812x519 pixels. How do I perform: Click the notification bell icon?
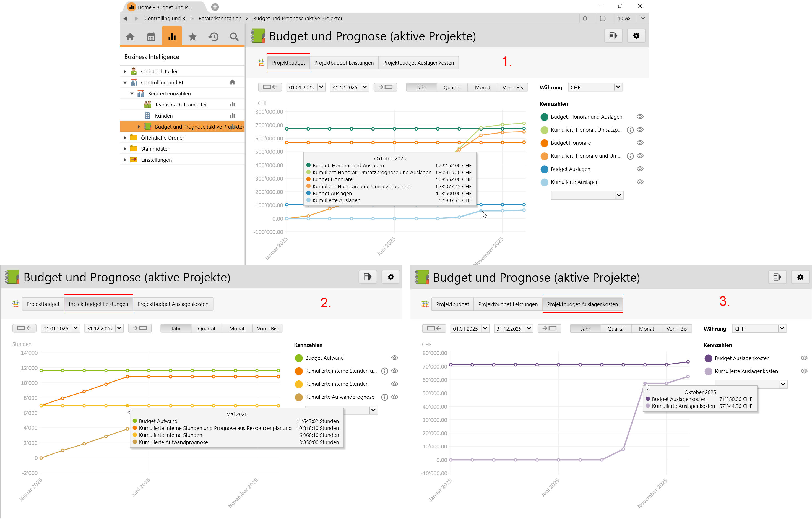[x=585, y=18]
